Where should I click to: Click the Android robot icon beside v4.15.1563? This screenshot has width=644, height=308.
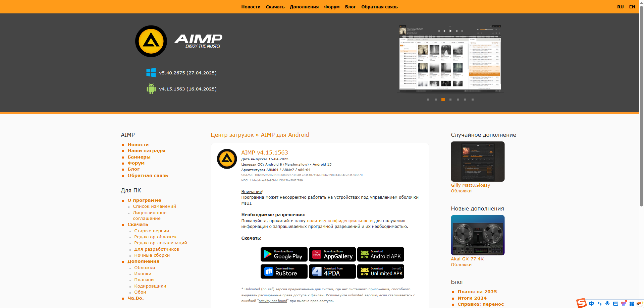(151, 89)
